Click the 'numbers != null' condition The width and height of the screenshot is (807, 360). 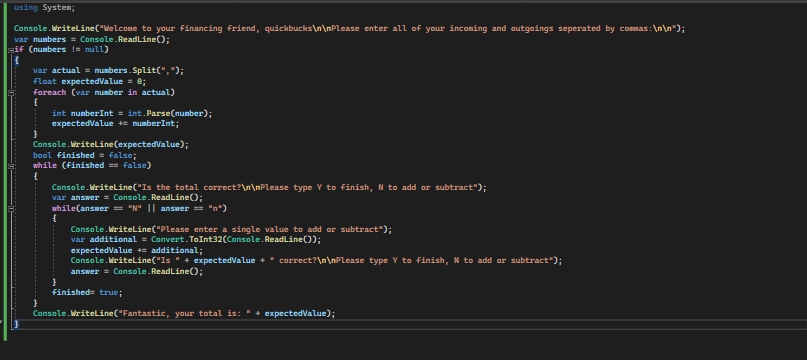pyautogui.click(x=68, y=50)
